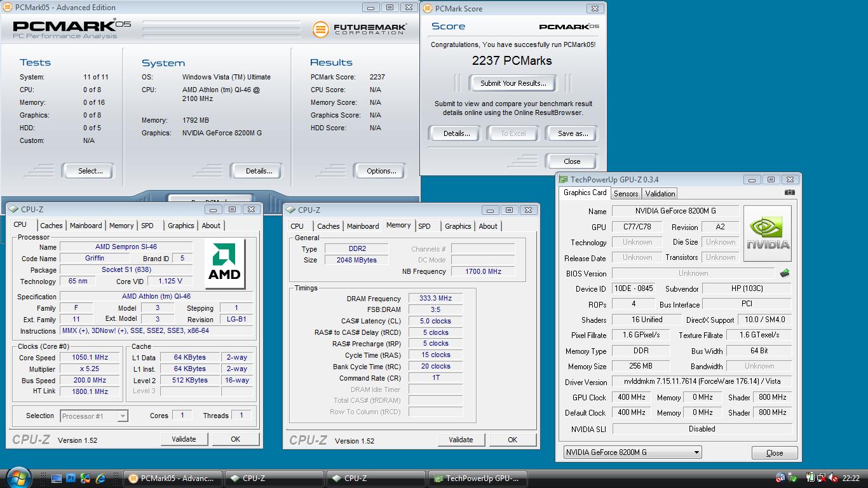Viewport: 868px width, 488px height.
Task: Click the Driver Version field in GPU-Z
Action: pyautogui.click(x=702, y=382)
